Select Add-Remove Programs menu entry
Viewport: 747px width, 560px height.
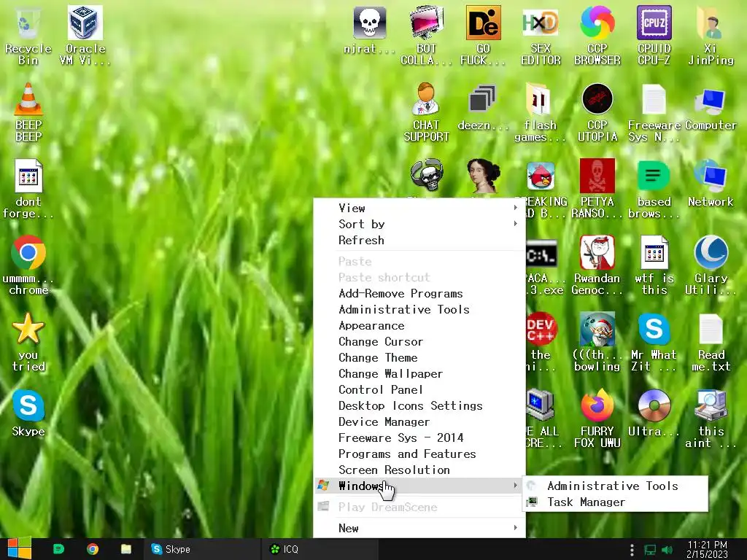click(x=419, y=293)
